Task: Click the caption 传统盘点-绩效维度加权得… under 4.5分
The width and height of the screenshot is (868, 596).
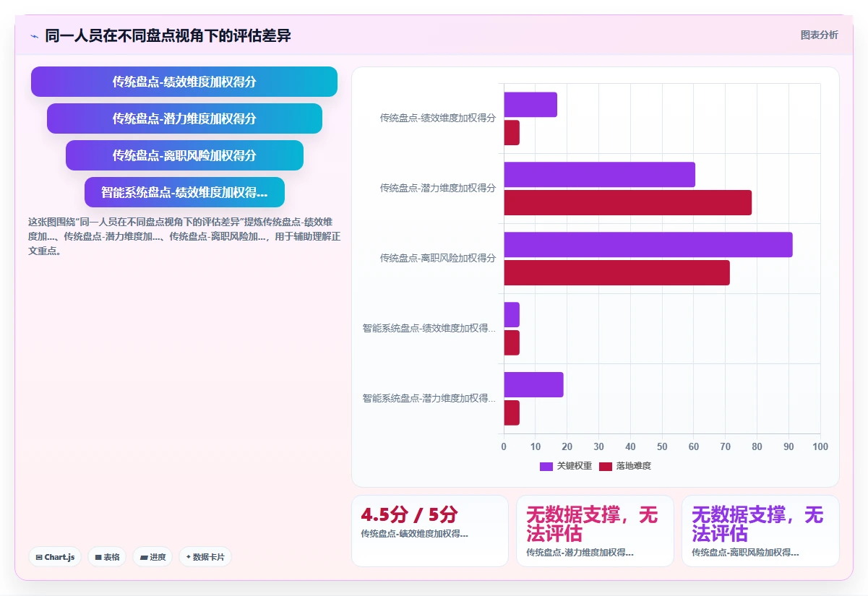Action: coord(414,534)
